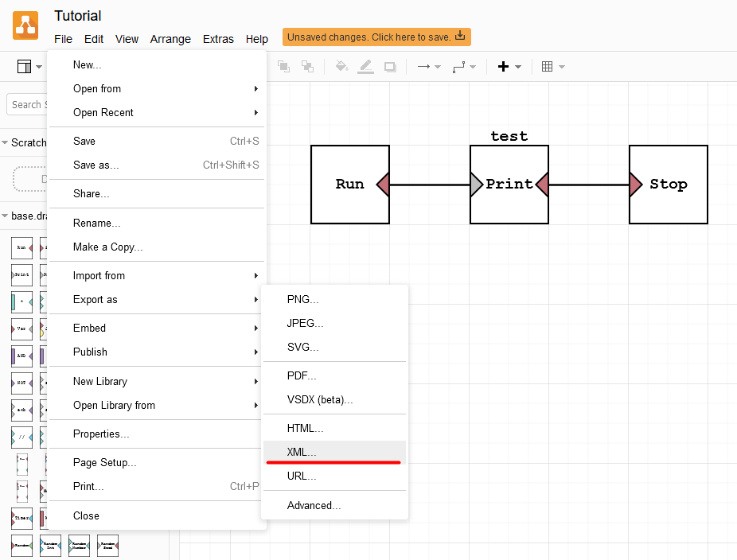737x560 pixels.
Task: Open the waypoints style dropdown
Action: (463, 67)
